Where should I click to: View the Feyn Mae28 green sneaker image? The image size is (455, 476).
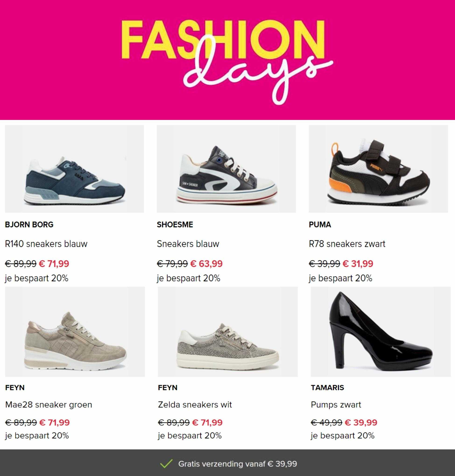click(75, 332)
